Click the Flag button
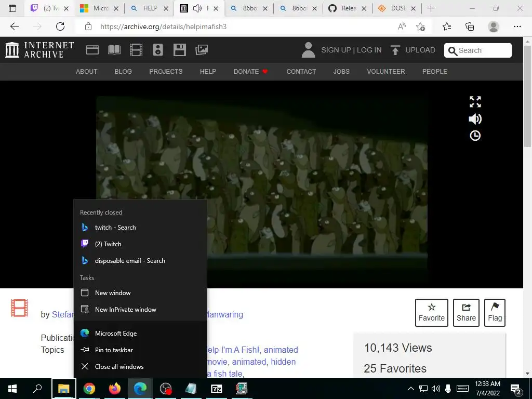 [x=495, y=312]
